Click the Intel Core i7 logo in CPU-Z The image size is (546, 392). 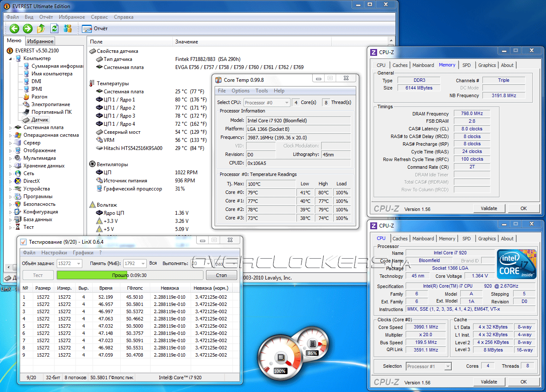[517, 265]
